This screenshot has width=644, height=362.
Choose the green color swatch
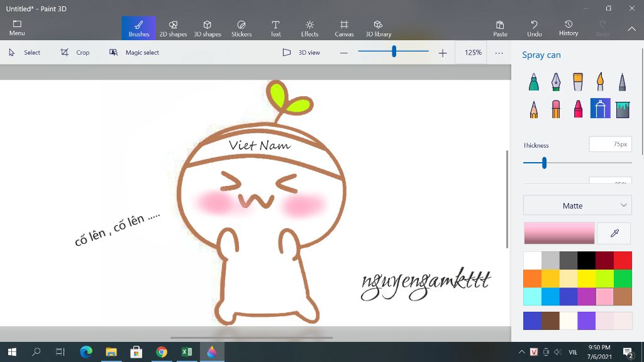[x=623, y=278]
